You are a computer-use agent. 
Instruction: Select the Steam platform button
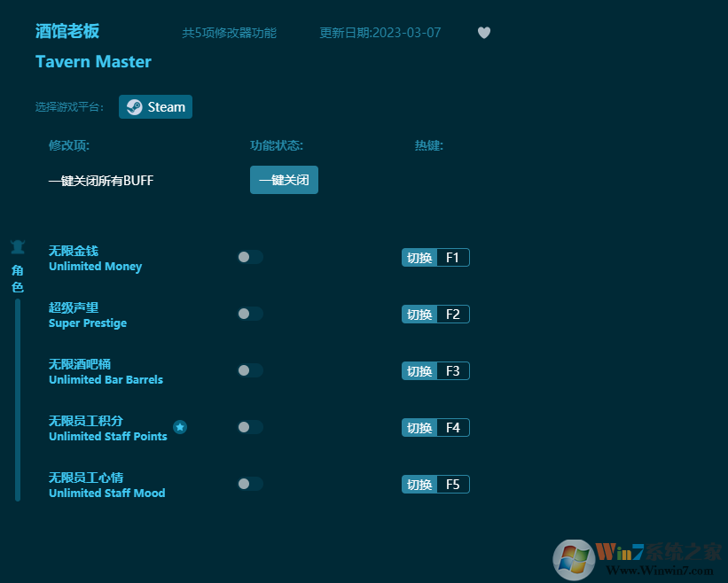point(156,107)
